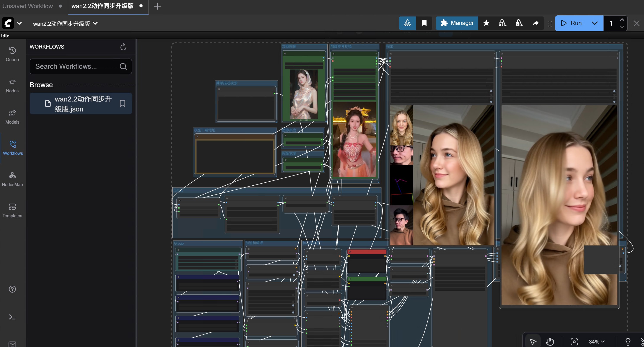The height and width of the screenshot is (347, 644).
Task: Open the Queue sidebar panel
Action: [12, 54]
